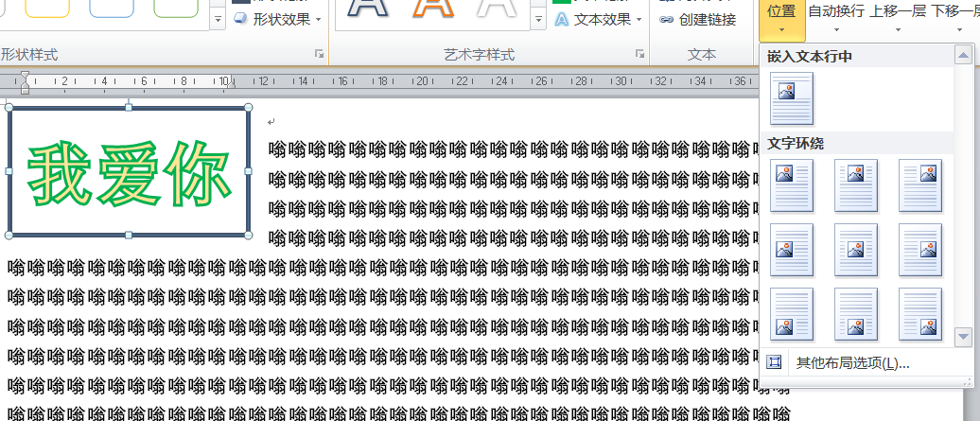Choose top-left text wrapping position
The height and width of the screenshot is (421, 980).
pos(792,184)
